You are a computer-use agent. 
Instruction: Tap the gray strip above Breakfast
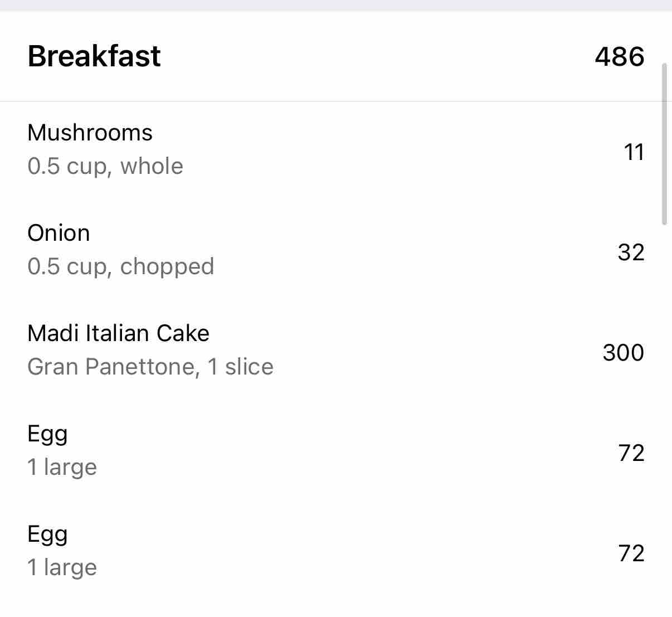pos(334,5)
